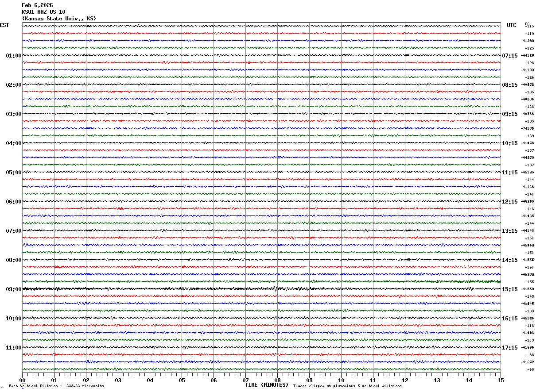Select the 04:00 CST time label
The width and height of the screenshot is (536, 392).
click(13, 143)
